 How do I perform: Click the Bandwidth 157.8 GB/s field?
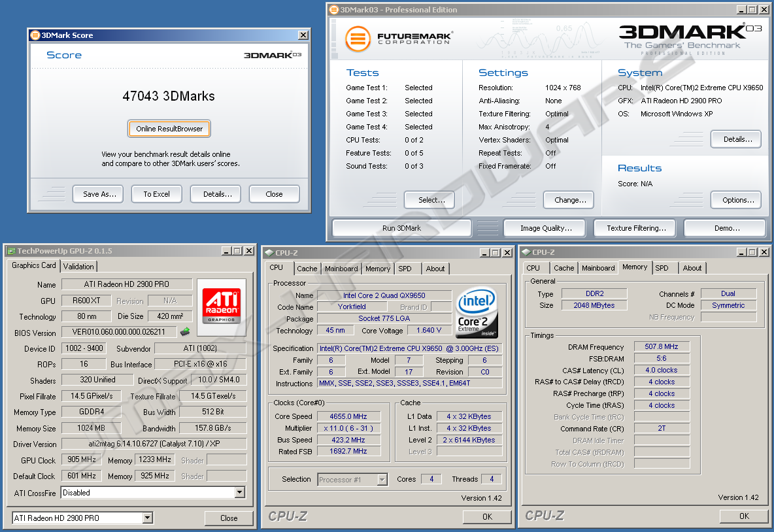click(x=213, y=428)
